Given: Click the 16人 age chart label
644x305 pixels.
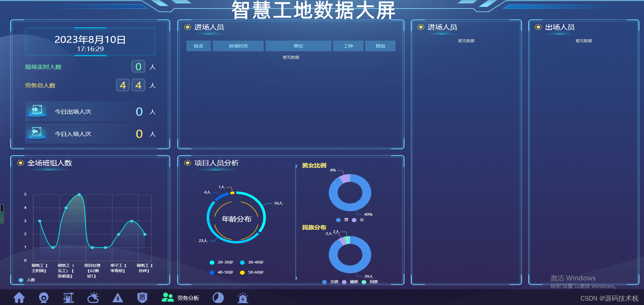Looking at the screenshot, I should point(278,203).
